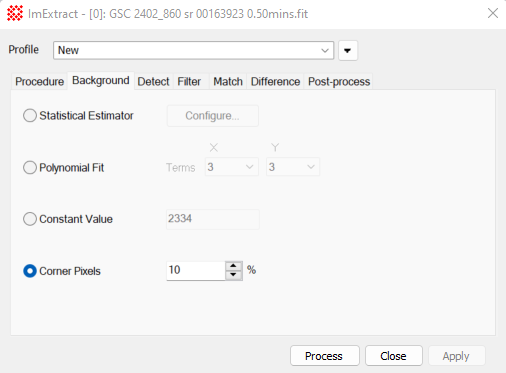Screen dimensions: 506x373
Task: Select the Corner Pixels radio button
Action: point(30,271)
